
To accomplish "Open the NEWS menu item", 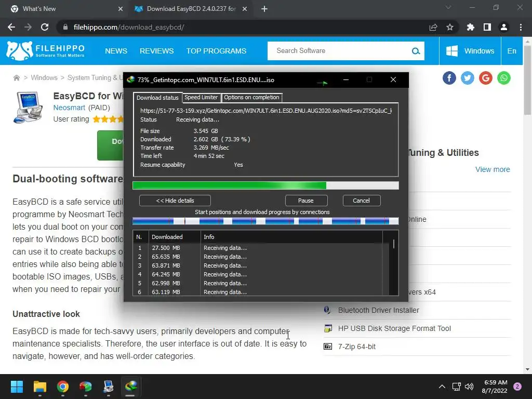I will (x=116, y=51).
